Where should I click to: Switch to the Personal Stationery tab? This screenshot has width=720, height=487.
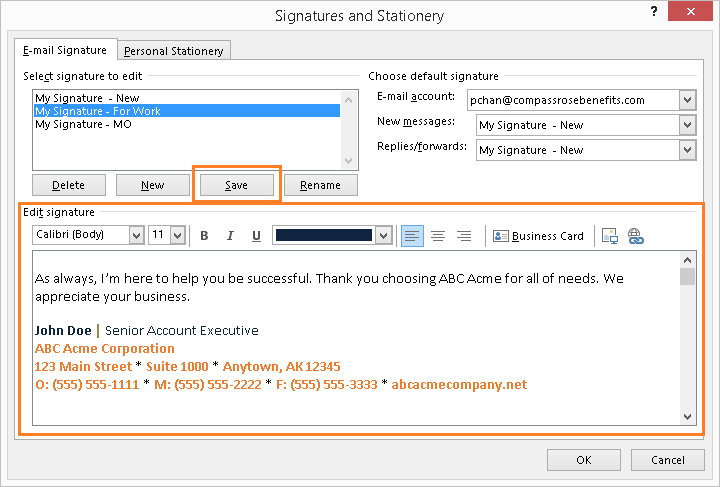175,50
